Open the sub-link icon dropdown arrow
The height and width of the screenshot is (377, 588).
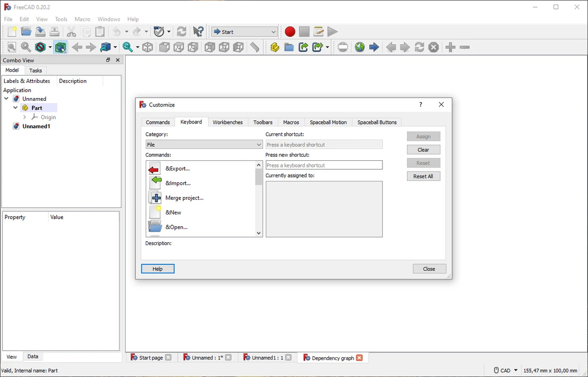[327, 47]
